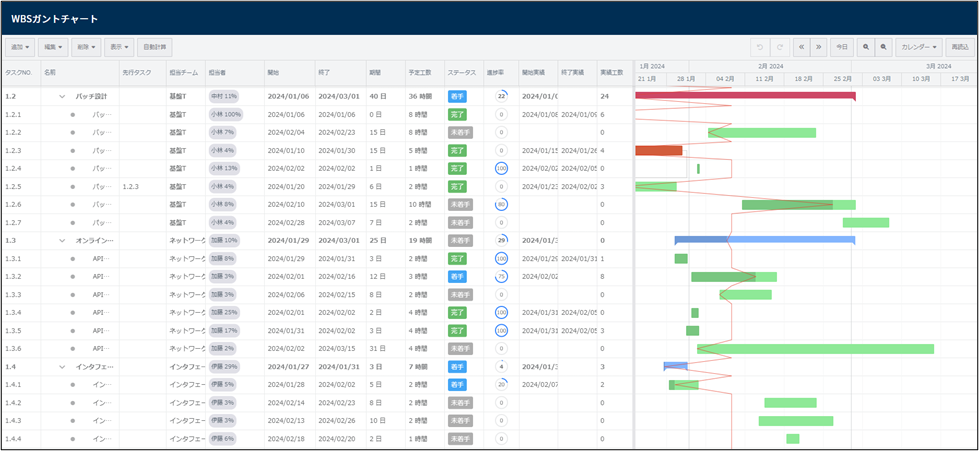The image size is (979, 451).
Task: Collapse the task 1.3 オンライン group
Action: pyautogui.click(x=61, y=240)
